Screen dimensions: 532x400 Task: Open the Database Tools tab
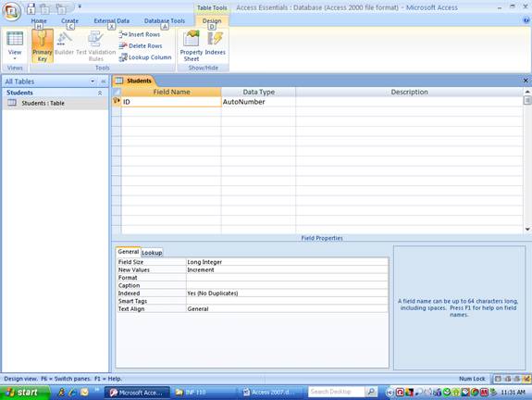pyautogui.click(x=165, y=20)
